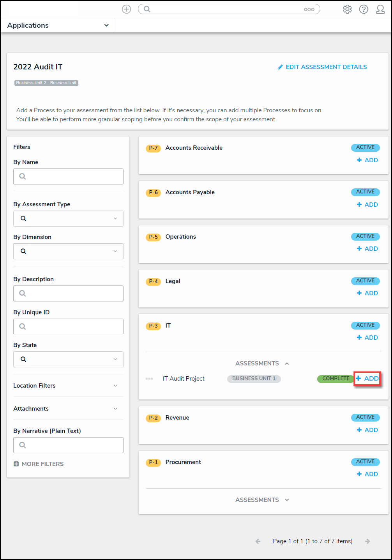This screenshot has height=560, width=392.
Task: Open the By Assessment Type dropdown
Action: click(68, 218)
